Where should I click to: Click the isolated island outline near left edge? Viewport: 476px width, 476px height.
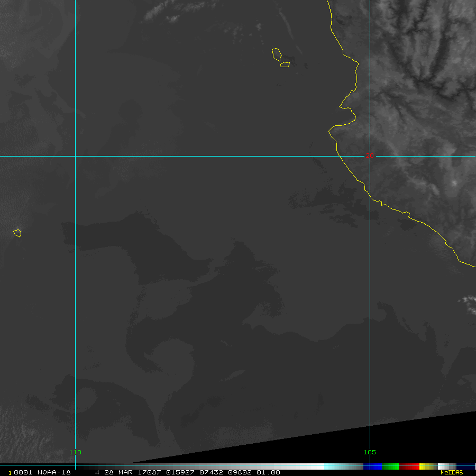pyautogui.click(x=17, y=233)
